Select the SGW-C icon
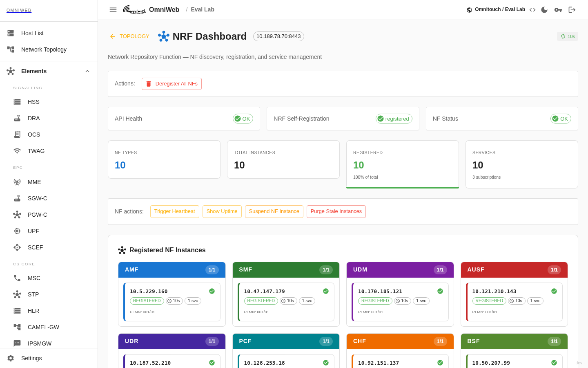This screenshot has width=588, height=368. coord(17,198)
